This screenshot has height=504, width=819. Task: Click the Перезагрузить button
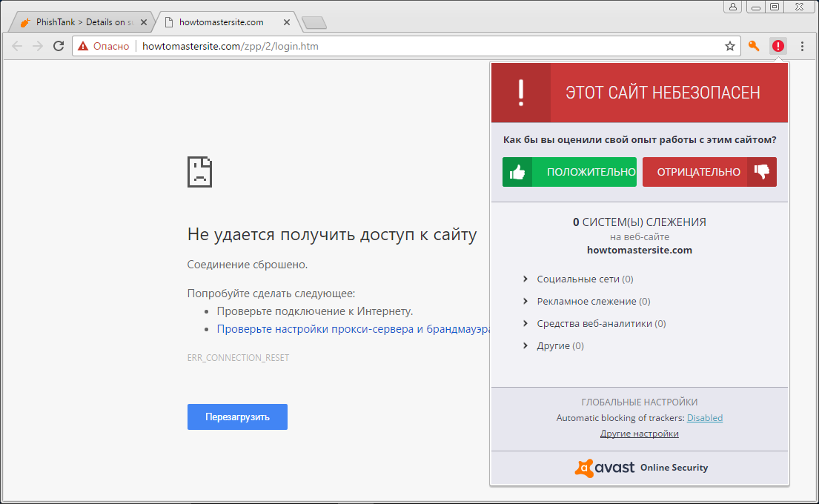237,417
